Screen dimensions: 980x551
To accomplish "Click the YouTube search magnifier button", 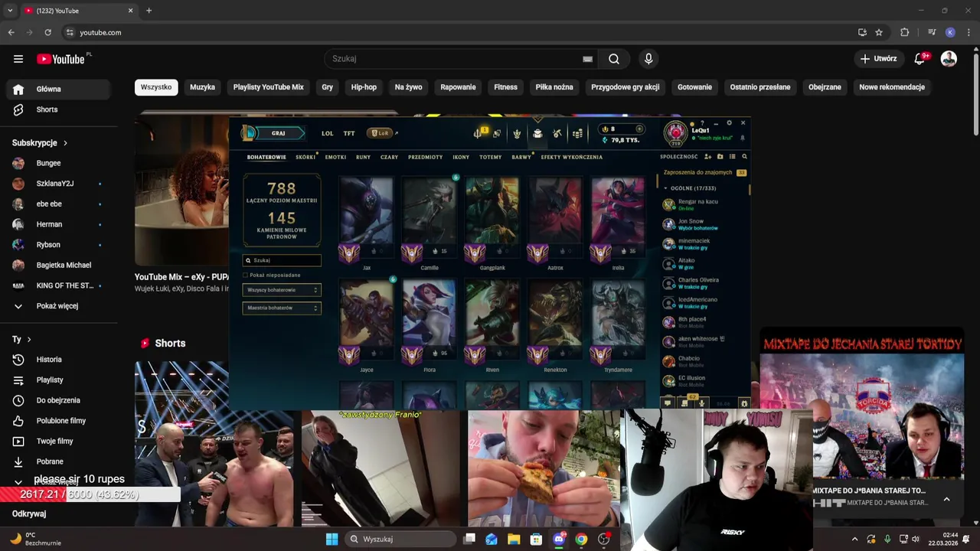I will tap(614, 59).
